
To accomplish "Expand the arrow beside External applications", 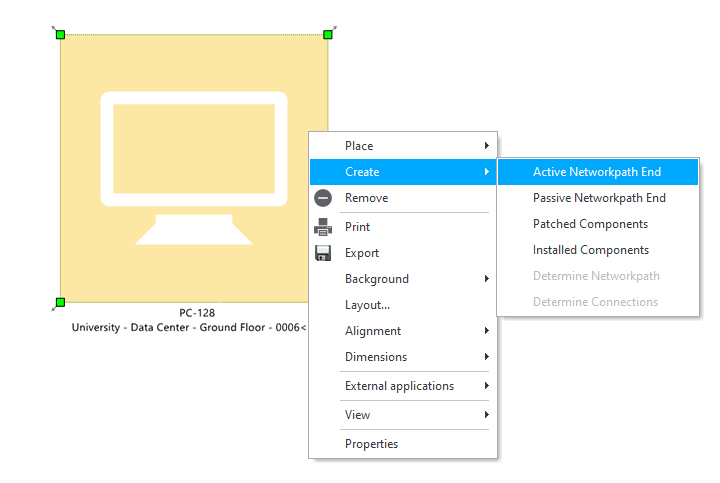I will click(487, 386).
